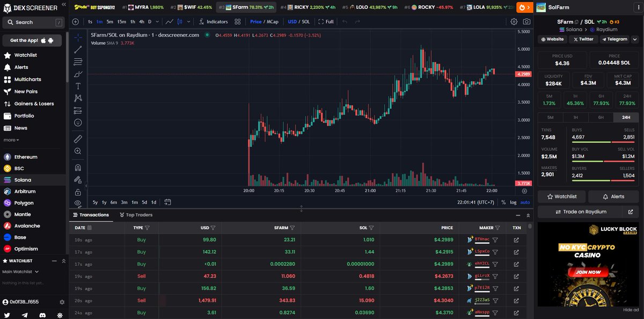Screen dimensions: 644x319
Task: Toggle auto scale on the chart
Action: (525, 202)
